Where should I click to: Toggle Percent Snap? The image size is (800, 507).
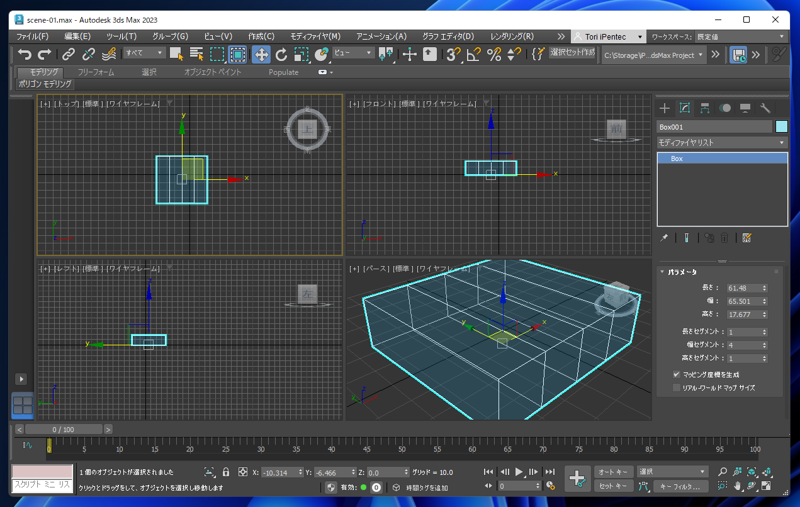pos(494,54)
